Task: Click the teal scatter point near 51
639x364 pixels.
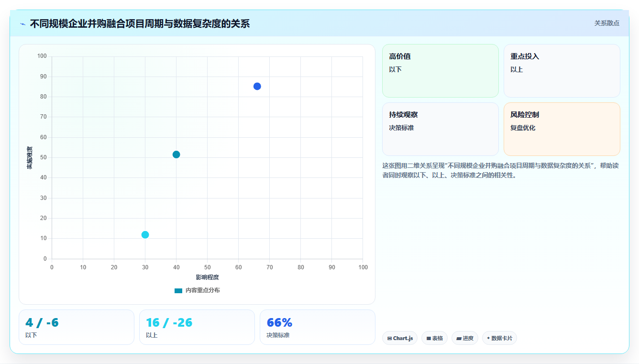Action: pos(176,154)
